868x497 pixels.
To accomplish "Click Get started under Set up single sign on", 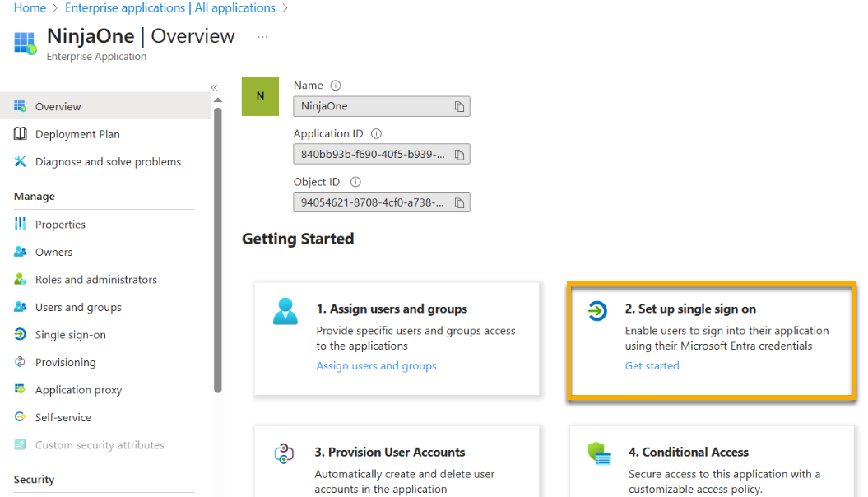I will coord(652,365).
